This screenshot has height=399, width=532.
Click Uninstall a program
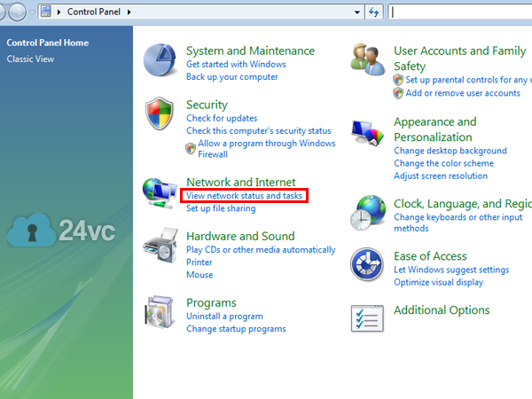click(224, 317)
